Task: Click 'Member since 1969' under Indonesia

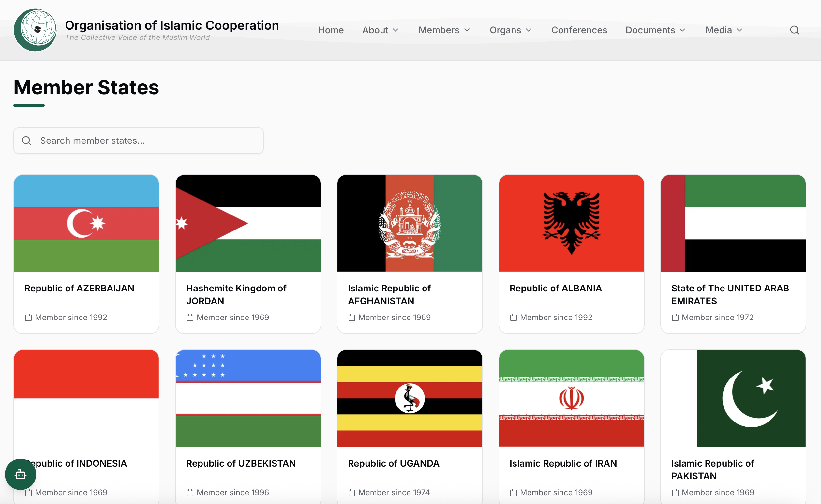Action: (71, 493)
